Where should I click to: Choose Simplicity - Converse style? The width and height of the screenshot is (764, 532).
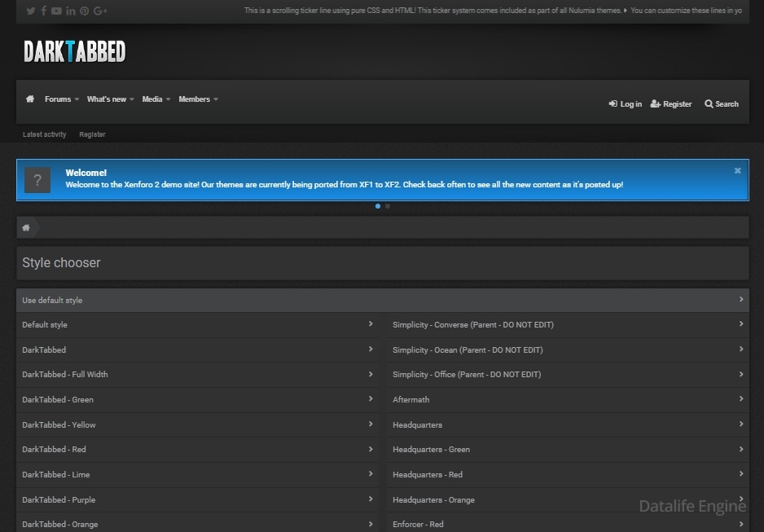tap(569, 325)
